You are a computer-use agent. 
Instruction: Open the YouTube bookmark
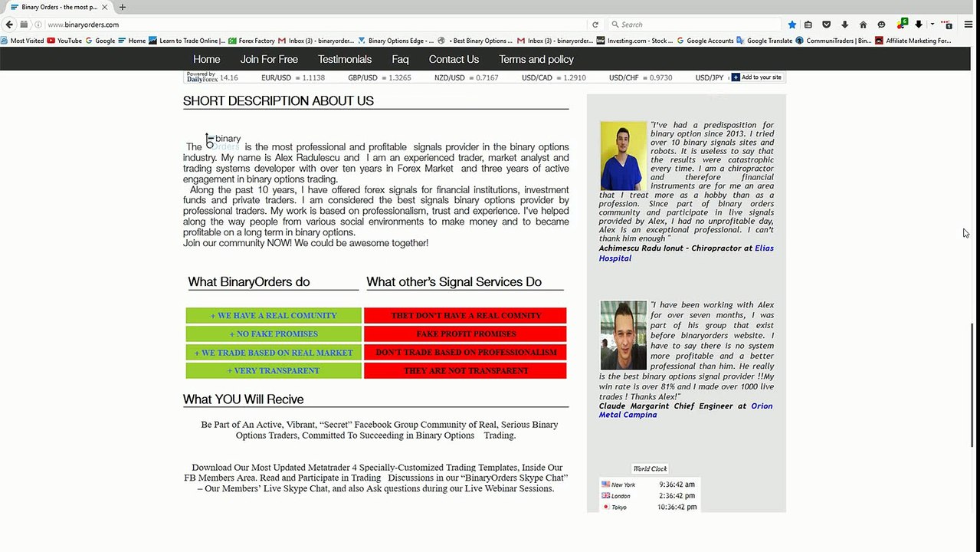click(x=64, y=41)
